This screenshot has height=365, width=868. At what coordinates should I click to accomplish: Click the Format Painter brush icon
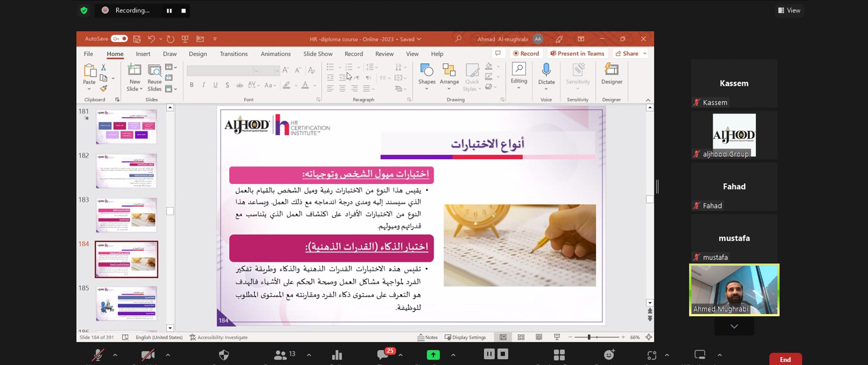tap(104, 89)
